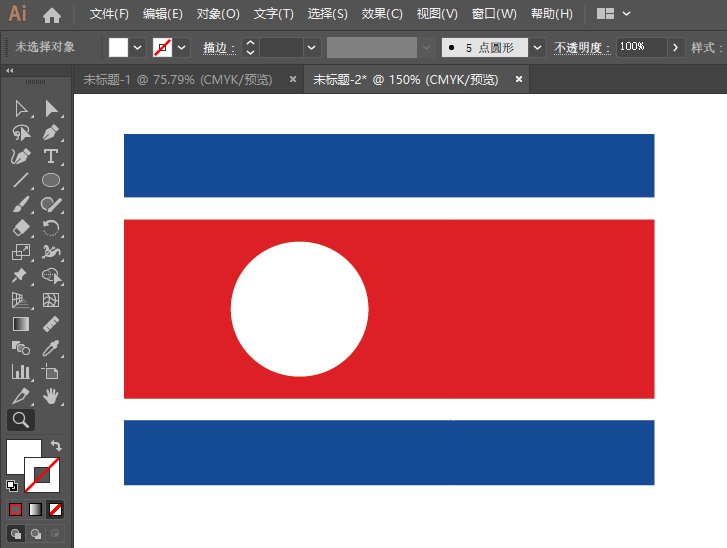Select the Eyedropper tool

[x=51, y=348]
